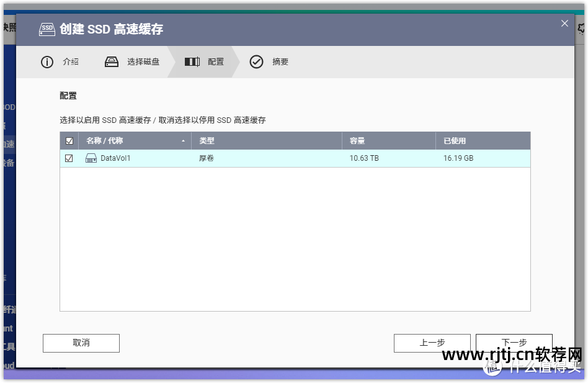Image resolution: width=588 pixels, height=383 pixels.
Task: Toggle the select-all checkbox in table header
Action: pos(69,141)
